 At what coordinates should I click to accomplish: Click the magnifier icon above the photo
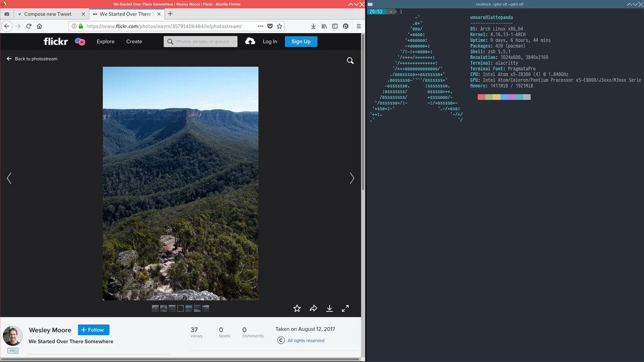pyautogui.click(x=350, y=61)
